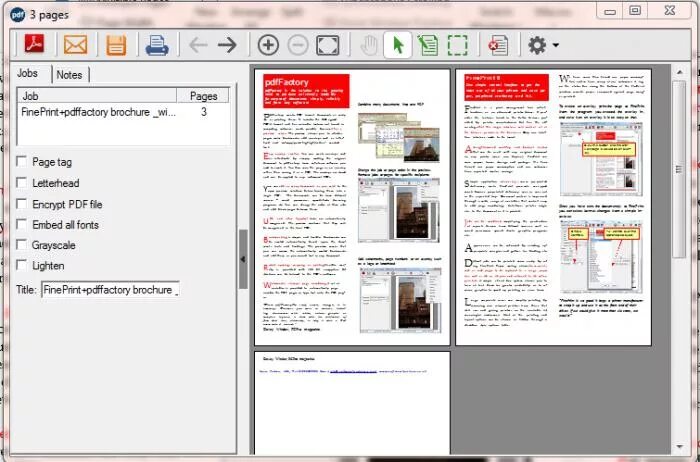Collapse the left panel with splitter arrow
The height and width of the screenshot is (462, 700).
click(x=243, y=259)
